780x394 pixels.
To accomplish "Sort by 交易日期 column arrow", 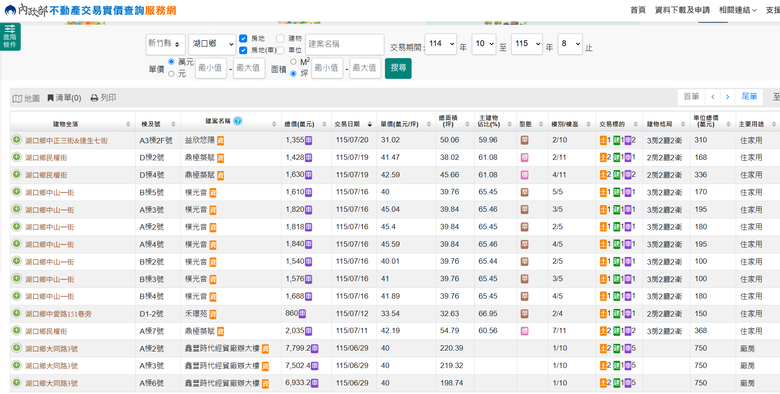I will [x=370, y=124].
